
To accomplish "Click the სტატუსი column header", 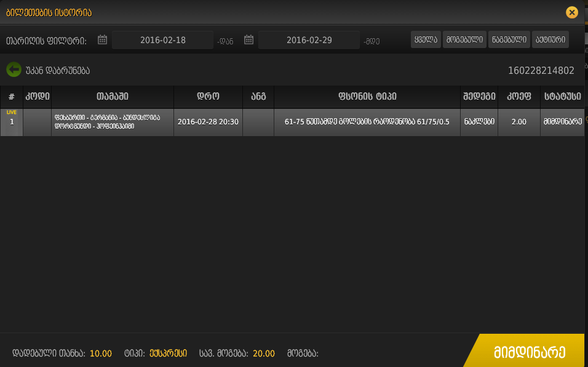I will tap(563, 97).
